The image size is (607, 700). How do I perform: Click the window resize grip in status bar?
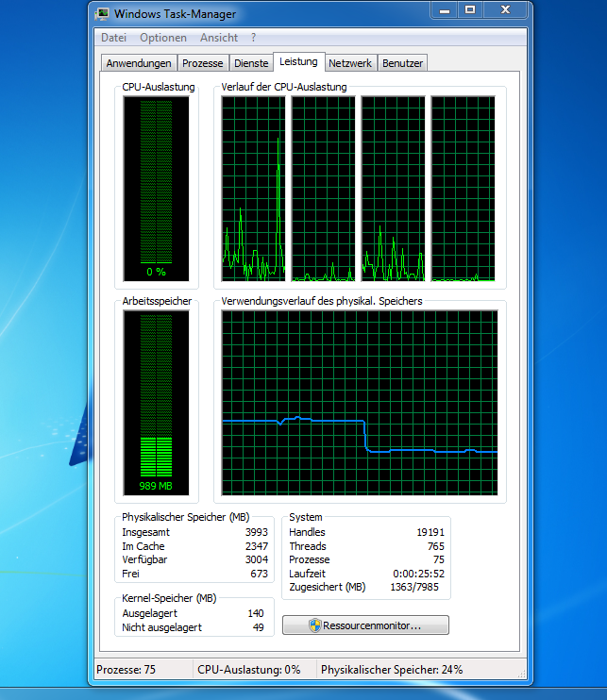(x=522, y=674)
